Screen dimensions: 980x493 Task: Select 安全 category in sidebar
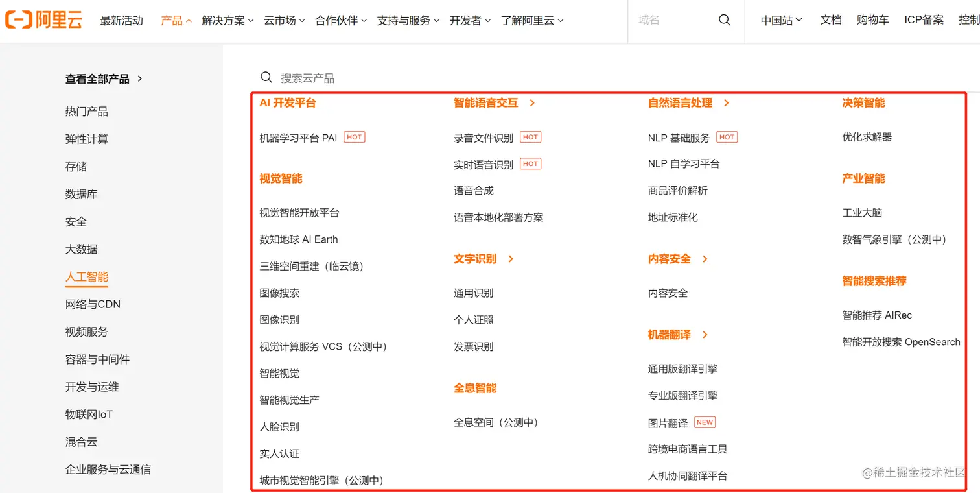tap(76, 222)
